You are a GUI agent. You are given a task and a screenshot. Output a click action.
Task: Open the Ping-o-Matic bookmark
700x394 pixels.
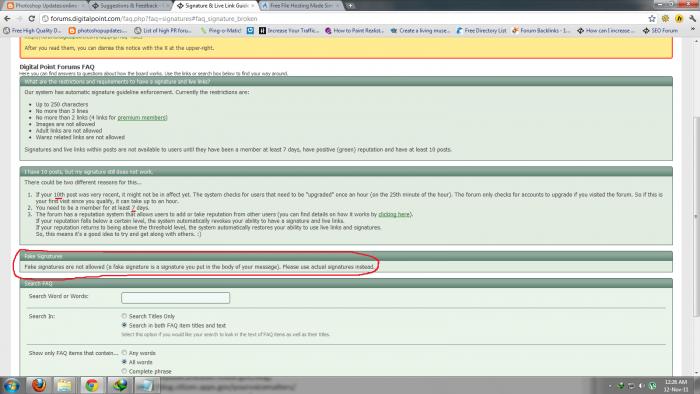tap(221, 31)
